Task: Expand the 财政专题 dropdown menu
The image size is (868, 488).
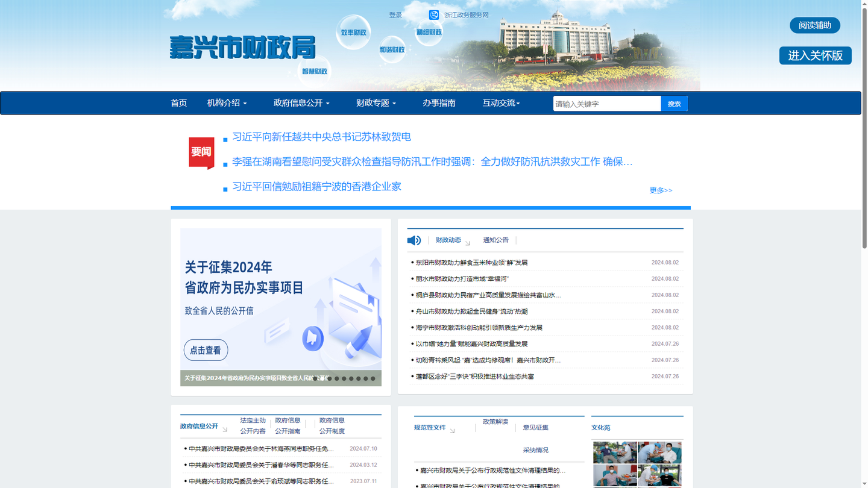Action: pos(376,103)
